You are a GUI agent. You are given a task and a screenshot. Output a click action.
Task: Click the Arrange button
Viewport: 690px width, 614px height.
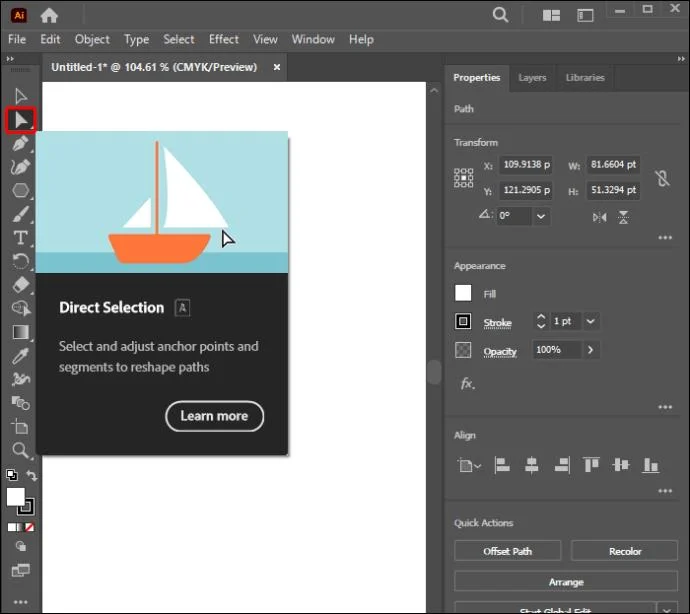(x=566, y=582)
